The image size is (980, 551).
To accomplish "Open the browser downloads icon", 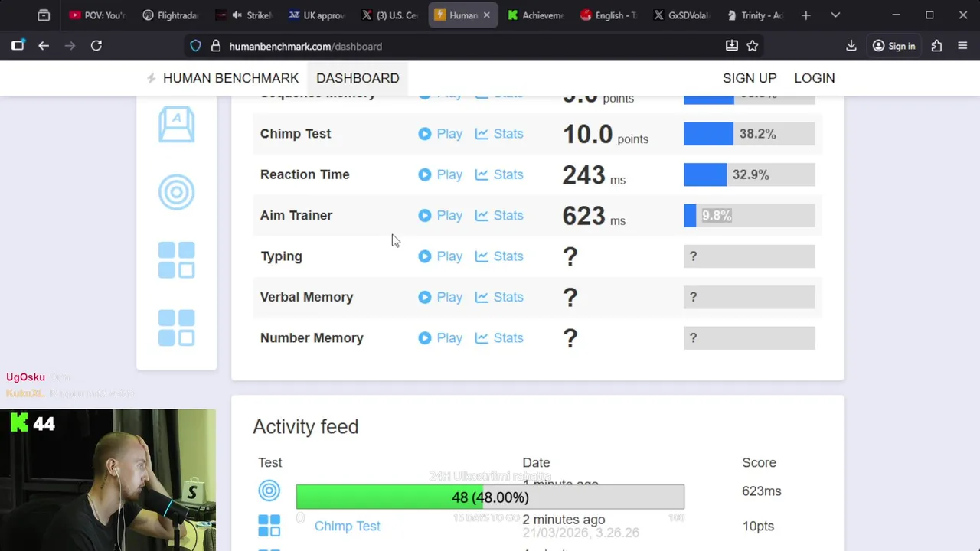I will (x=851, y=46).
